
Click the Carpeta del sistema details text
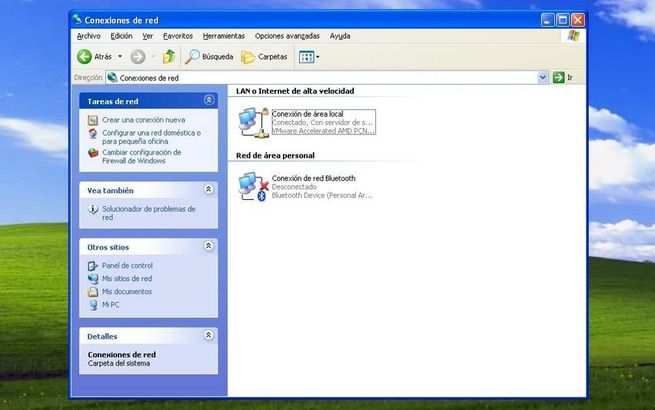119,364
